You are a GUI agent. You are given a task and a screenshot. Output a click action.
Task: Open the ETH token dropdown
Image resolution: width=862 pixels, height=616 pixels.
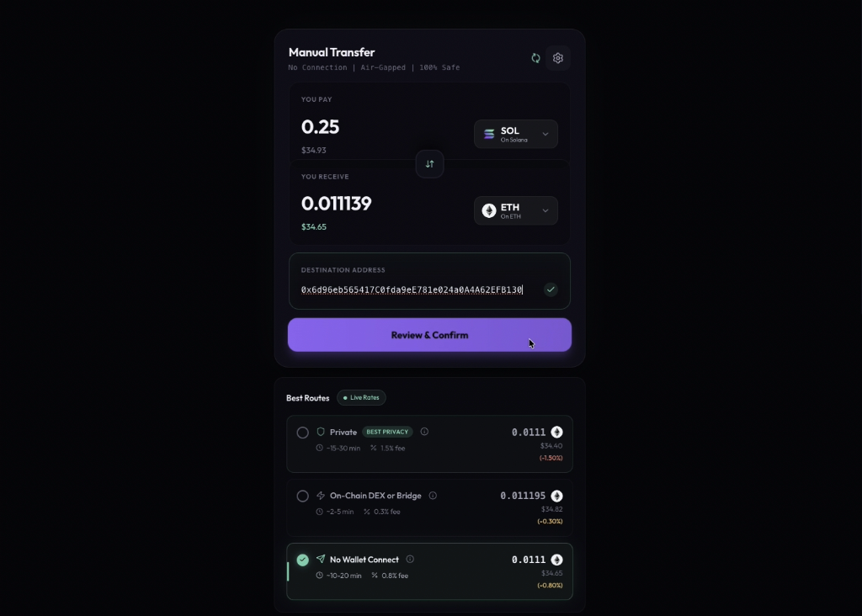point(515,210)
